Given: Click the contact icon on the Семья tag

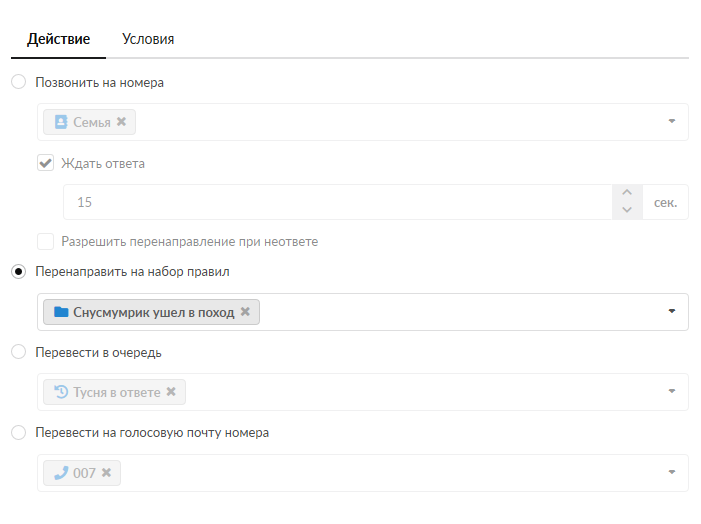Looking at the screenshot, I should (61, 122).
